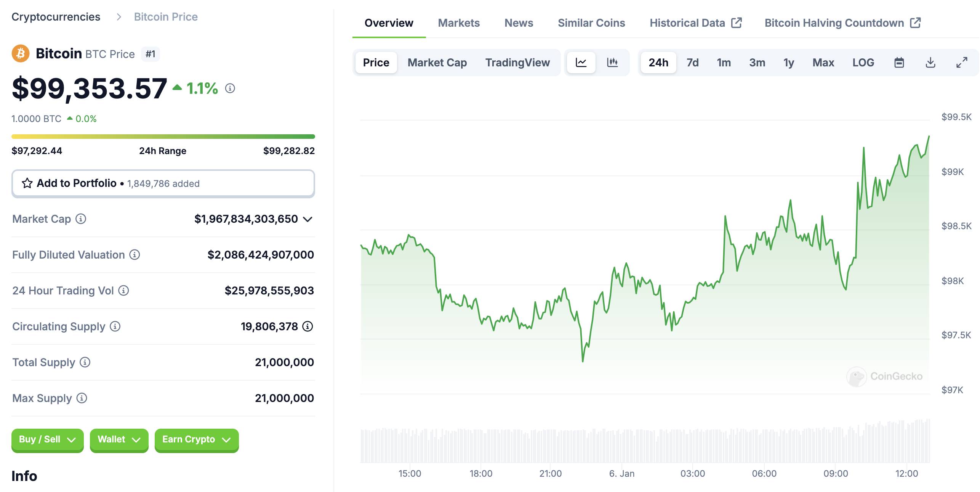
Task: Open the Earn Crypto dropdown
Action: [x=197, y=440]
